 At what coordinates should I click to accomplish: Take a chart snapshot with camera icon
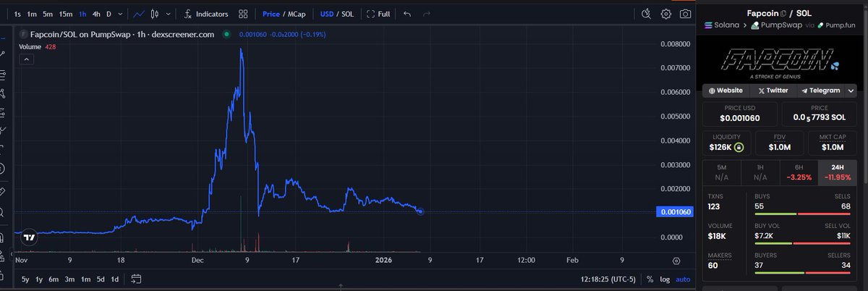(x=684, y=14)
